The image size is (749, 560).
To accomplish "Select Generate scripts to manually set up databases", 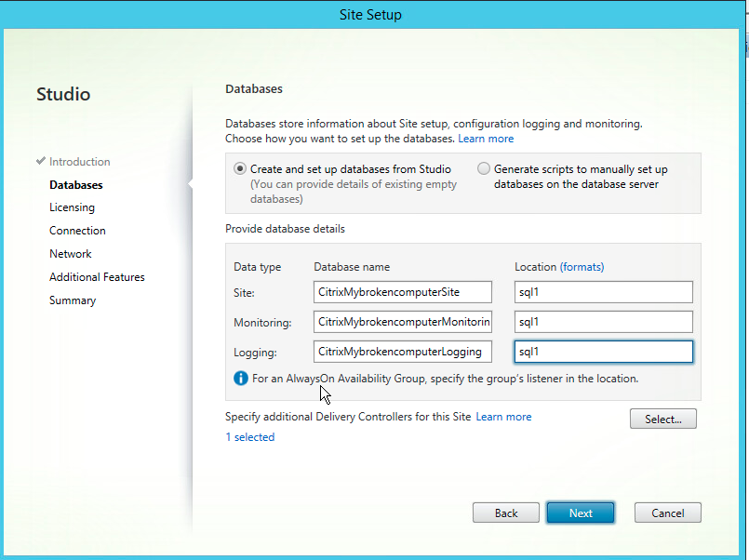I will (484, 169).
